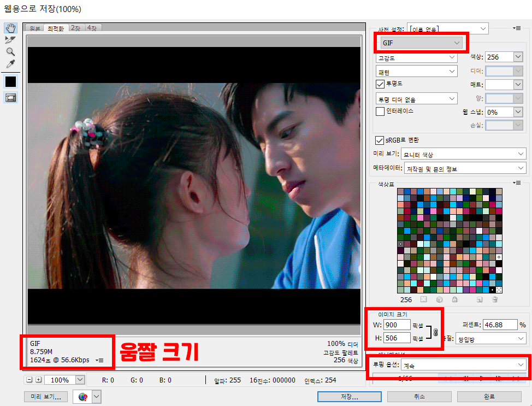
Task: Click the 16진수: 000000 readout
Action: click(273, 380)
